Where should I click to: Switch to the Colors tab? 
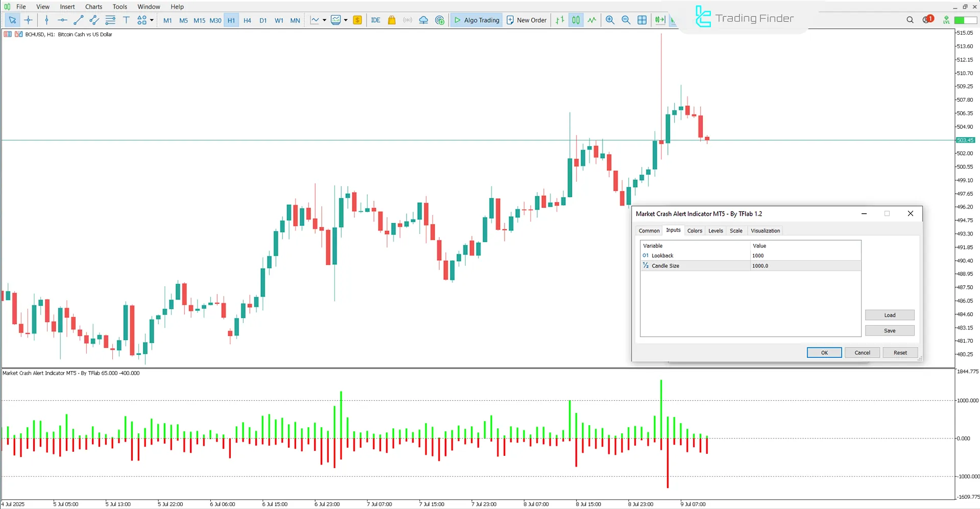(x=695, y=230)
